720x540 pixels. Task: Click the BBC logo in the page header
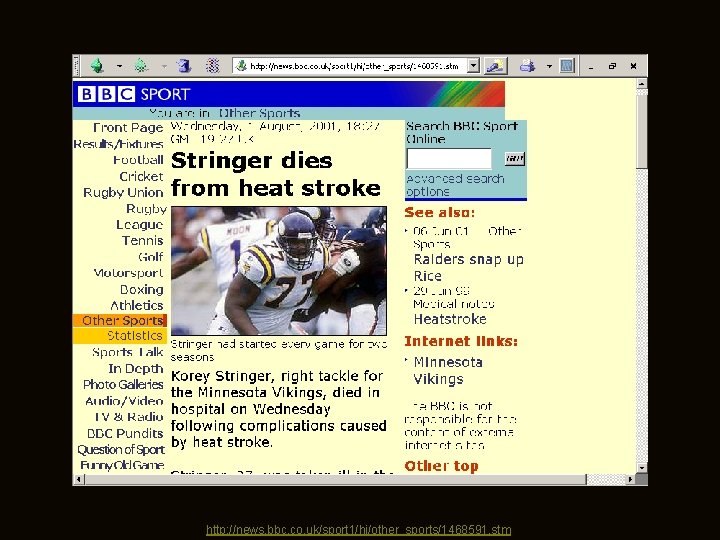click(106, 94)
